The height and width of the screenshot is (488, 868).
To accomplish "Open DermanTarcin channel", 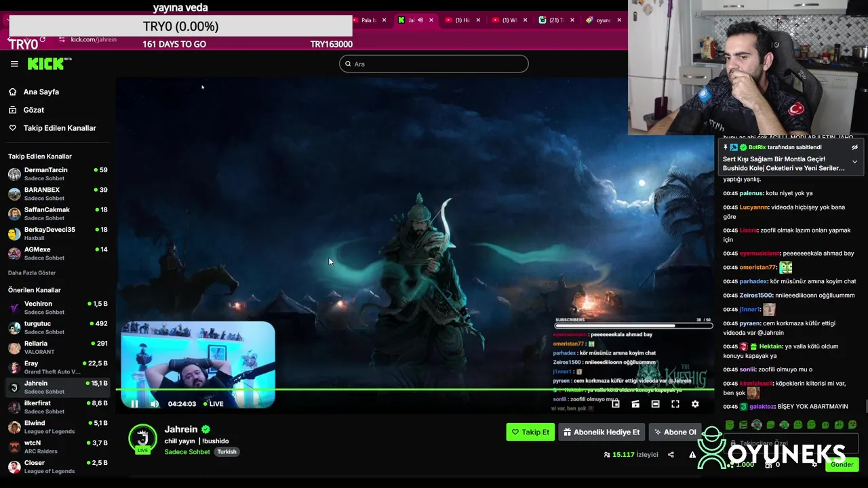I will pyautogui.click(x=58, y=174).
